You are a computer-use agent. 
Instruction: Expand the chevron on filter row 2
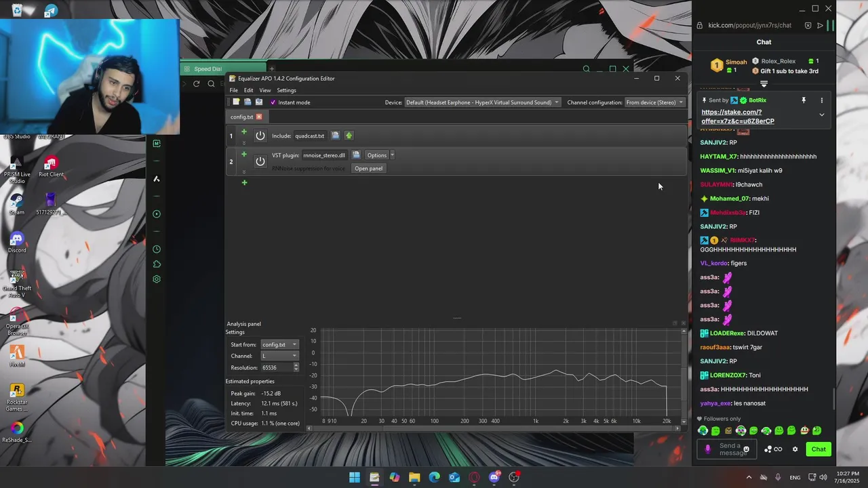244,171
